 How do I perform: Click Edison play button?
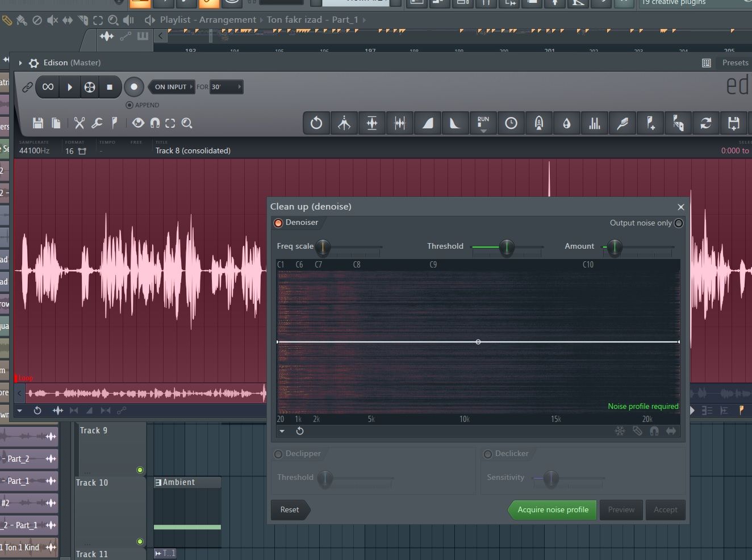tap(69, 87)
